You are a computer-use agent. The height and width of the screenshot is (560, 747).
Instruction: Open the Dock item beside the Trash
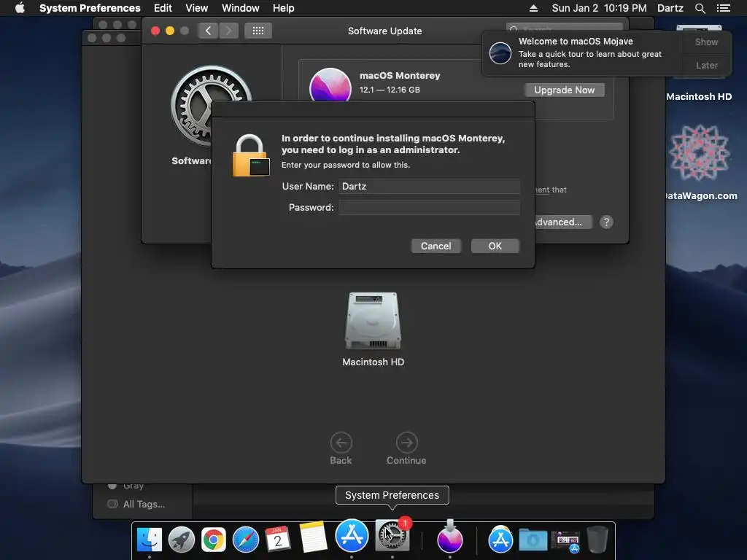point(565,540)
